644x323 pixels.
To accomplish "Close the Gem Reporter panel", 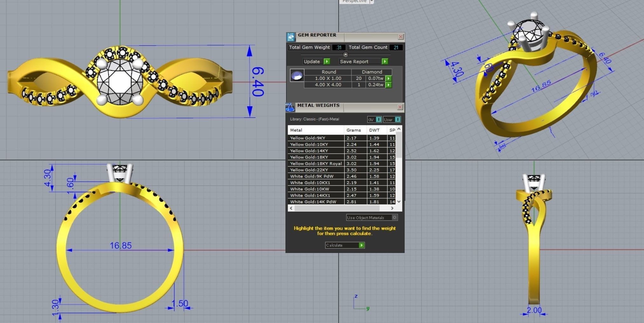I will coord(401,37).
